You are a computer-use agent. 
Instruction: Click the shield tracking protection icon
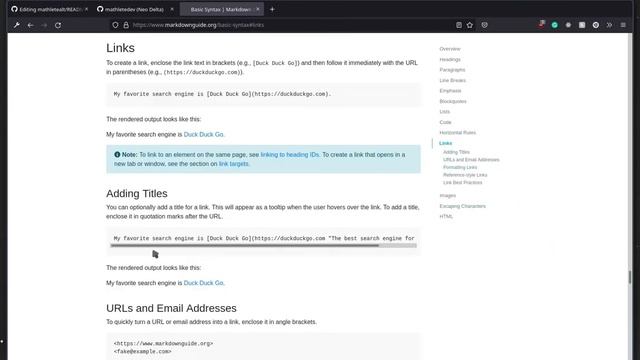pos(115,25)
